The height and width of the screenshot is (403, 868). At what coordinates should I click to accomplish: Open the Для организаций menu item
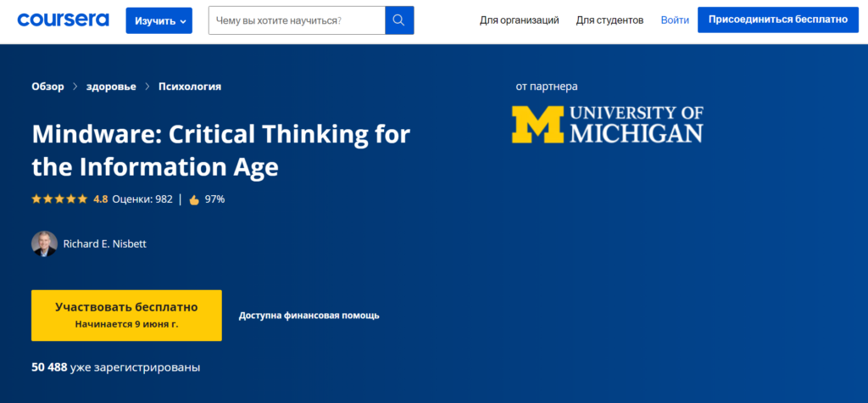(519, 20)
